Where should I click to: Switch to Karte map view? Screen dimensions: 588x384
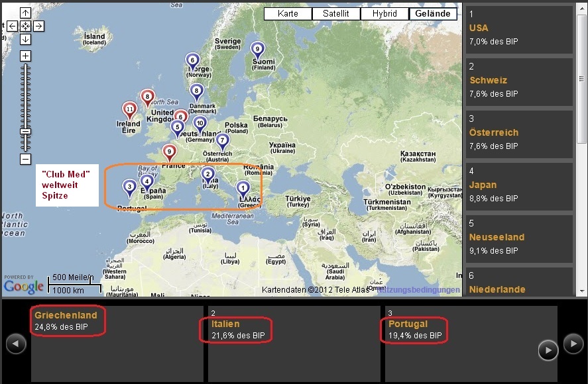288,13
